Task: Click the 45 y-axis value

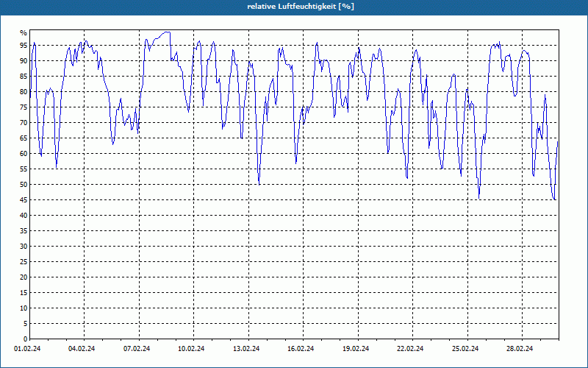Action: coord(24,199)
